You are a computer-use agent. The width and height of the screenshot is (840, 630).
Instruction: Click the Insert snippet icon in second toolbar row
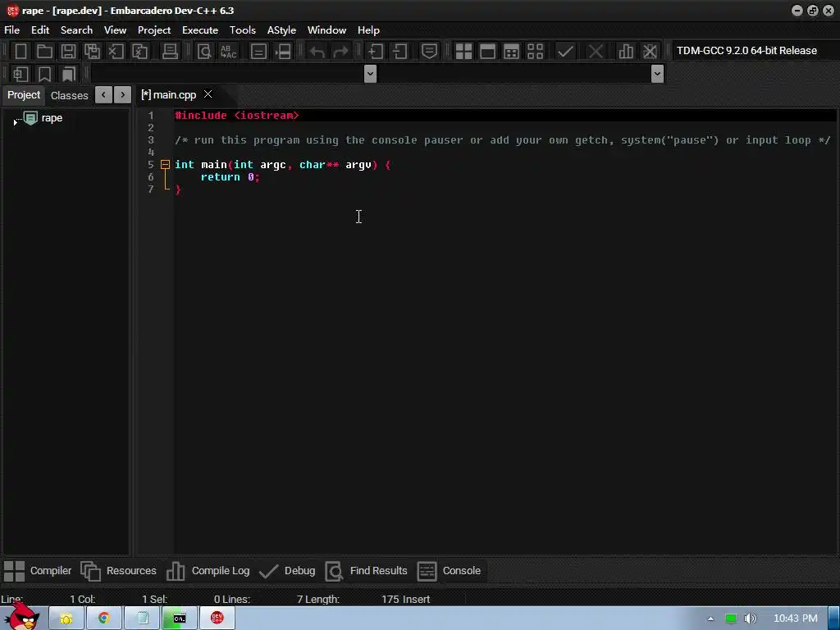[21, 74]
